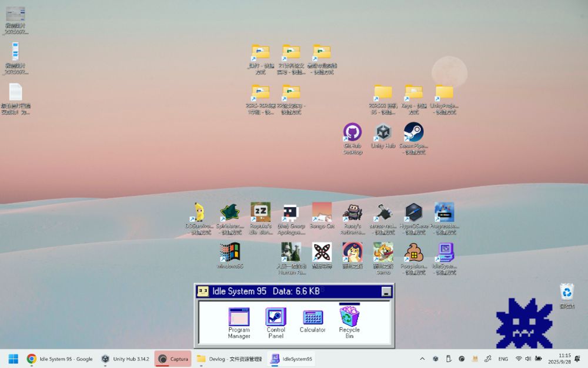This screenshot has width=588, height=368.
Task: Select the Spiritfarer desktop shortcut
Action: [x=230, y=219]
